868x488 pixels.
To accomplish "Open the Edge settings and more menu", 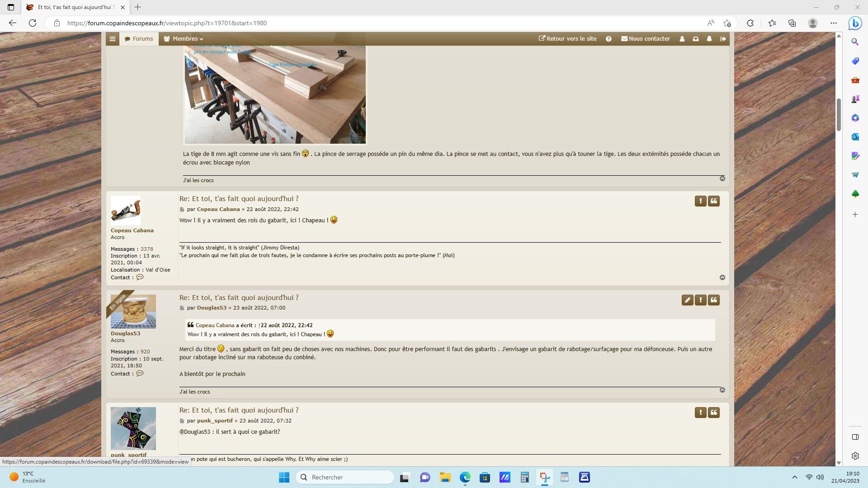I will (x=833, y=23).
